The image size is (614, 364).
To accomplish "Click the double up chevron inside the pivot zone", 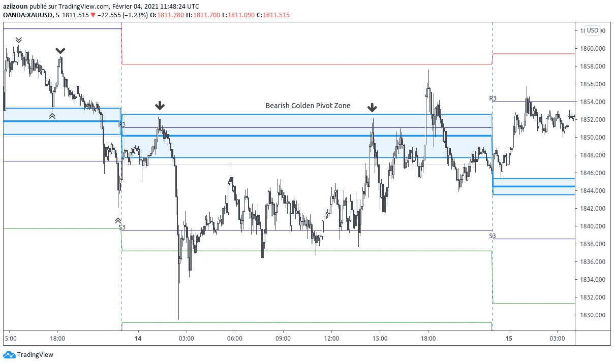I will 52,116.
